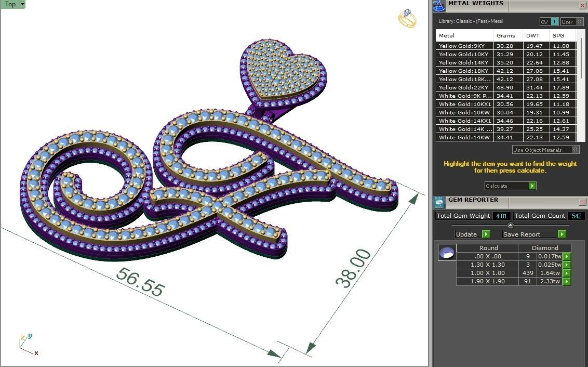Click the 1.30 X 1.30 size cell
Viewport: 588px width, 367px height.
tap(488, 265)
